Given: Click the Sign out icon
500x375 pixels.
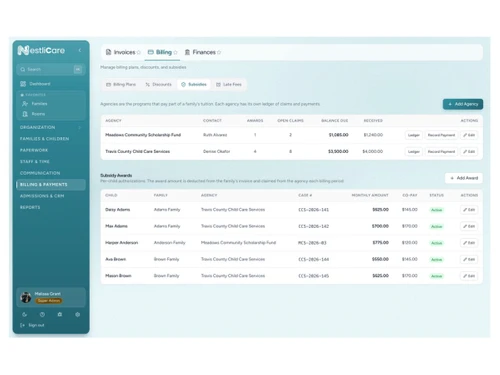Looking at the screenshot, I should click(23, 325).
